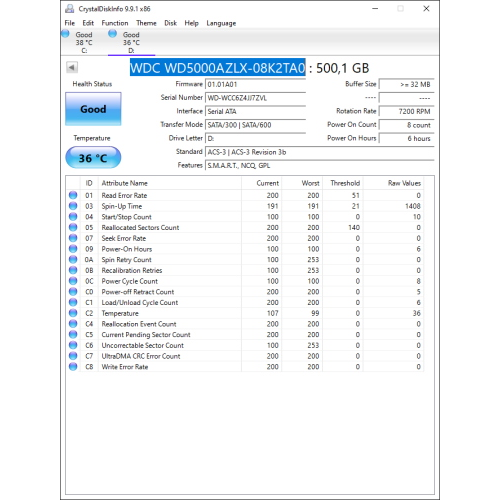Close the CrystalDiskInfo window
This screenshot has height=500, width=500.
pyautogui.click(x=426, y=9)
